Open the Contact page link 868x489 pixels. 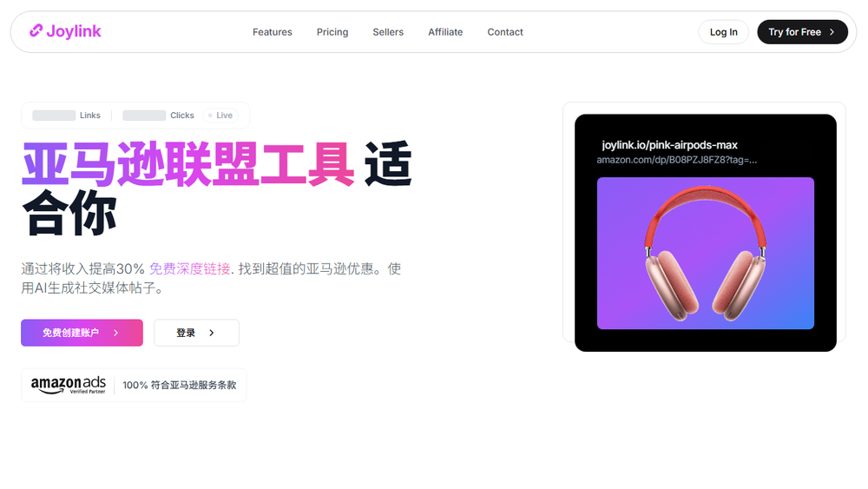505,32
